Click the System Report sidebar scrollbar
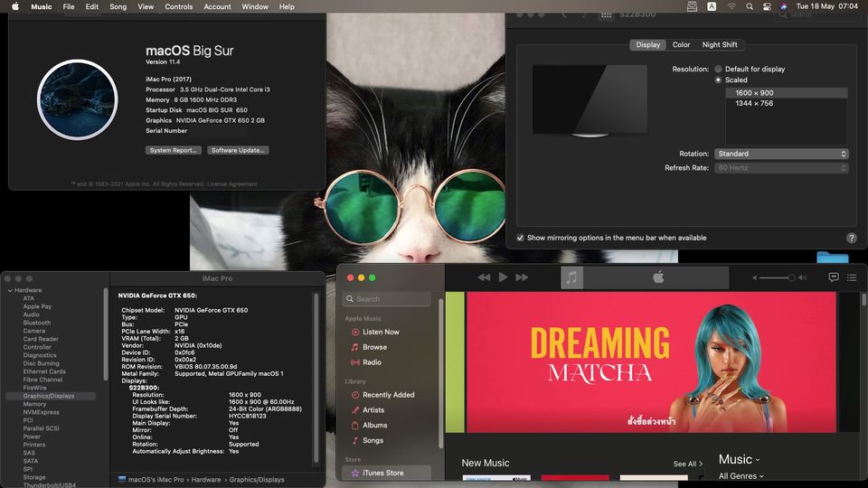The height and width of the screenshot is (488, 868). point(105,334)
